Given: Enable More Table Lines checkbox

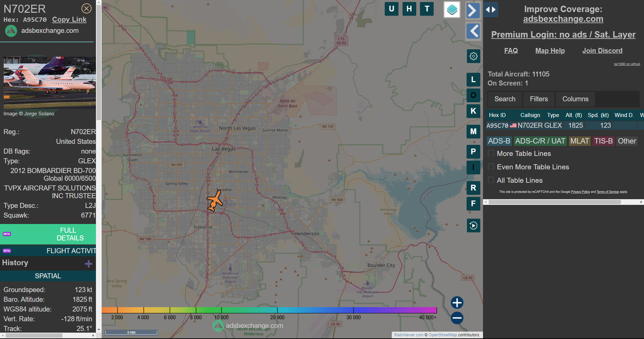Looking at the screenshot, I should pos(491,153).
